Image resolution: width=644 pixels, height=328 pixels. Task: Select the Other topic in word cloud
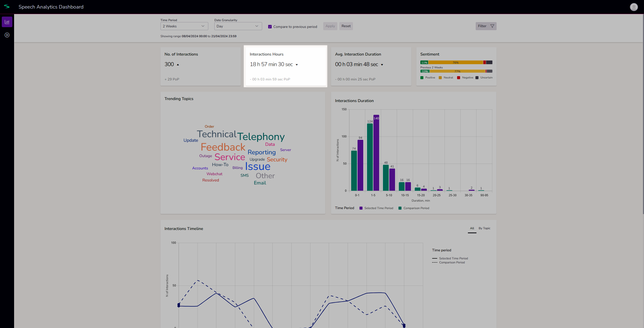pos(265,176)
